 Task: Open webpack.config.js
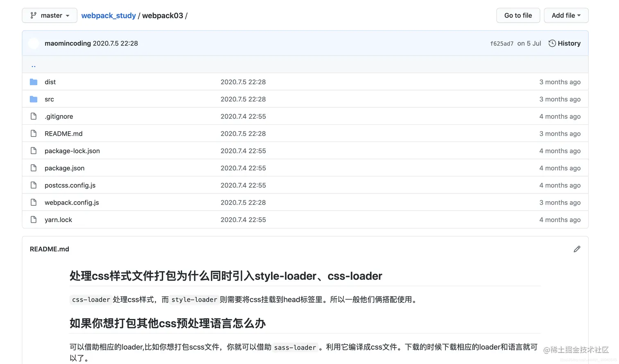click(x=72, y=202)
